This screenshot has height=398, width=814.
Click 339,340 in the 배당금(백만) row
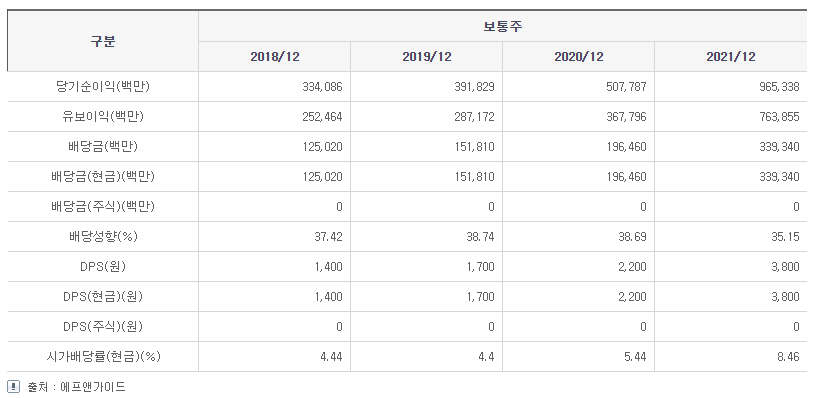(779, 147)
